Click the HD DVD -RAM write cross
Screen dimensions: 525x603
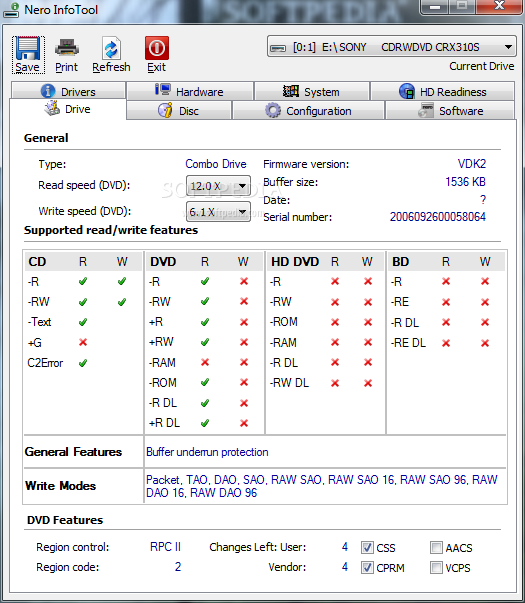pyautogui.click(x=368, y=342)
